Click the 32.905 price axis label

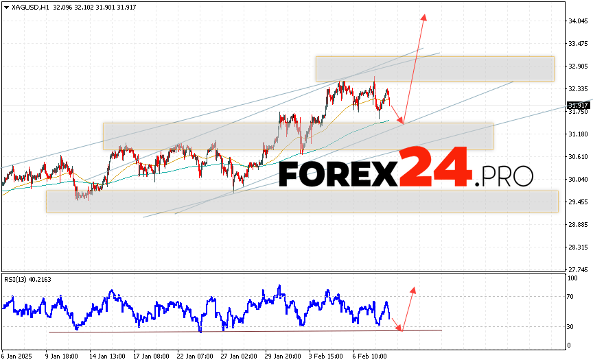579,66
